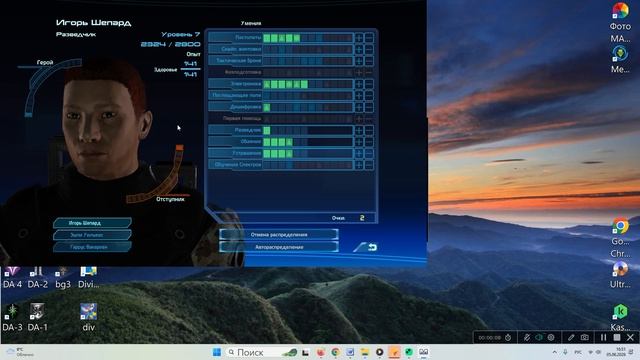This screenshot has width=640, height=360.
Task: Toggle the recorder's muted microphone
Action: (x=527, y=338)
